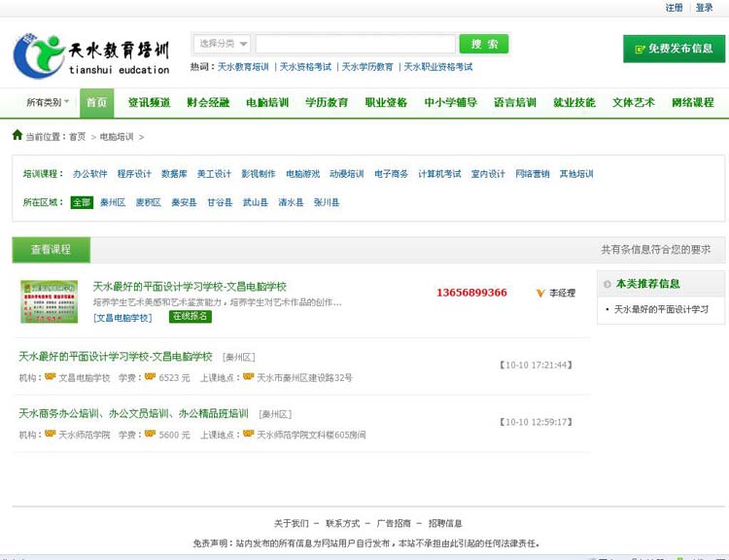Image resolution: width=729 pixels, height=560 pixels.
Task: Select the 麦积区 region filter
Action: 149,202
